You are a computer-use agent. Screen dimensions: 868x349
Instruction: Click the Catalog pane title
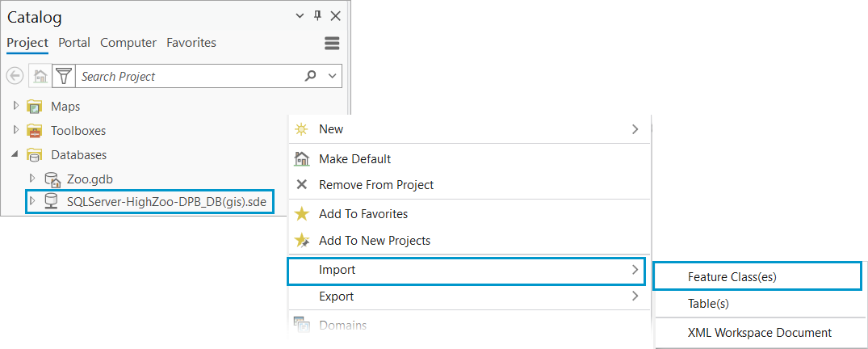point(35,17)
